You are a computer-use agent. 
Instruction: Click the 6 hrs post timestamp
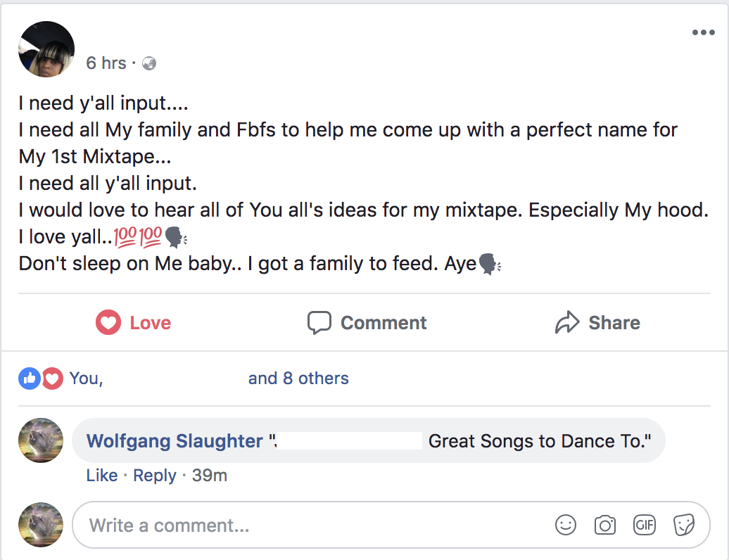coord(106,63)
